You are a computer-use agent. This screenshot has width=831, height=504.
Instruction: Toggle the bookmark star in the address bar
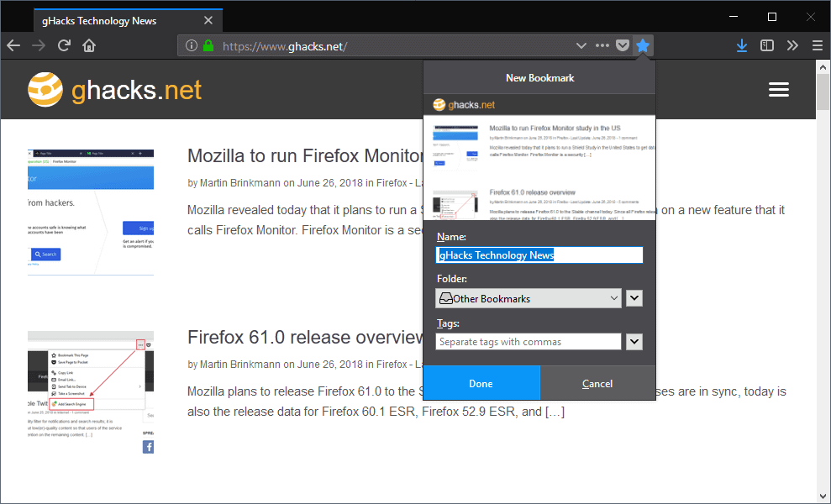tap(643, 45)
